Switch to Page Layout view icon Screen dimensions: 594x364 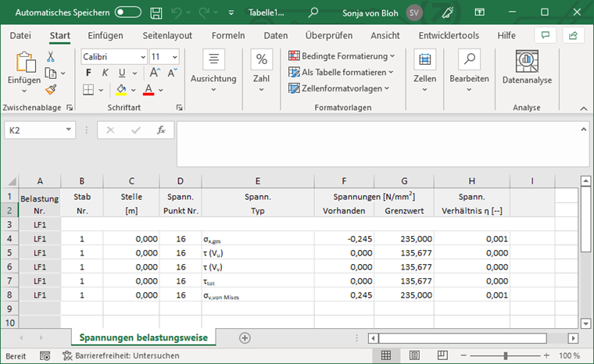click(x=414, y=355)
